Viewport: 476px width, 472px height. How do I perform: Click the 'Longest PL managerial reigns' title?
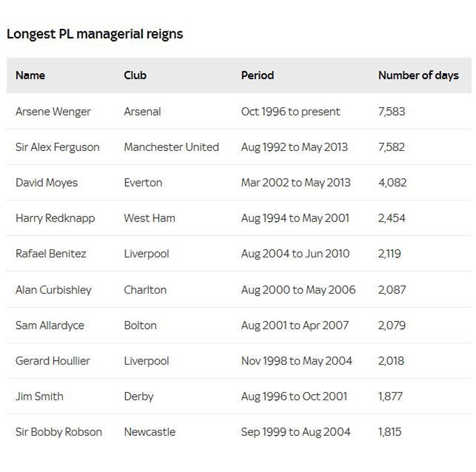[x=95, y=34]
